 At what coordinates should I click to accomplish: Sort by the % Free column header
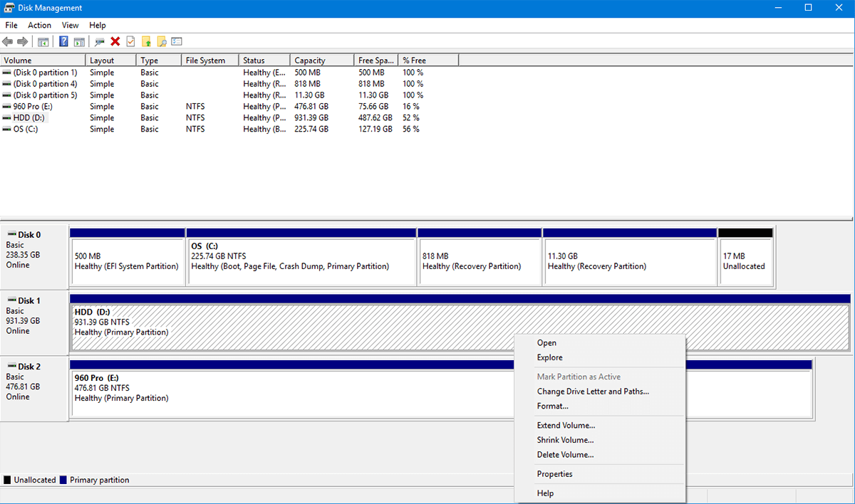coord(428,61)
